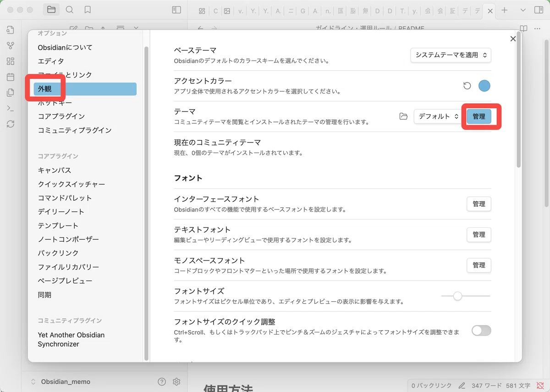Click the pencil edit mode status icon

pos(462,386)
